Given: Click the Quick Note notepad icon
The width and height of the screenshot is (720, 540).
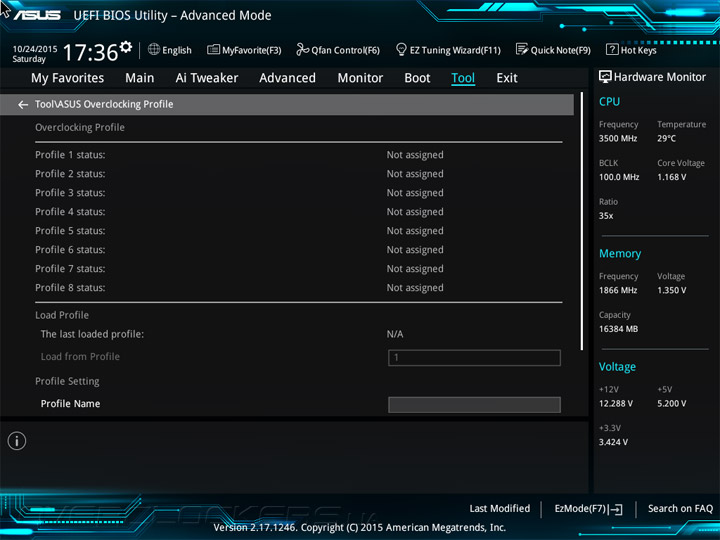Looking at the screenshot, I should (x=522, y=50).
